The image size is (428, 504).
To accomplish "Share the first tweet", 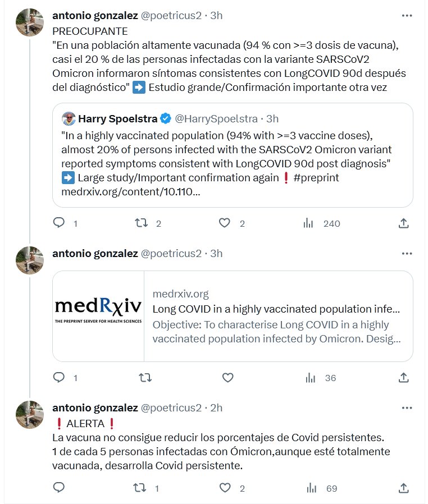I will (x=403, y=223).
